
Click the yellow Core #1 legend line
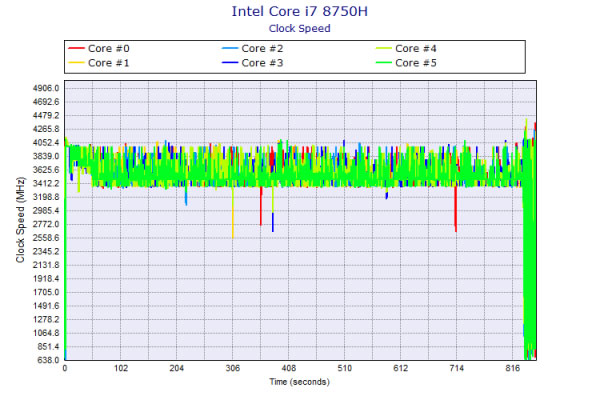[76, 62]
